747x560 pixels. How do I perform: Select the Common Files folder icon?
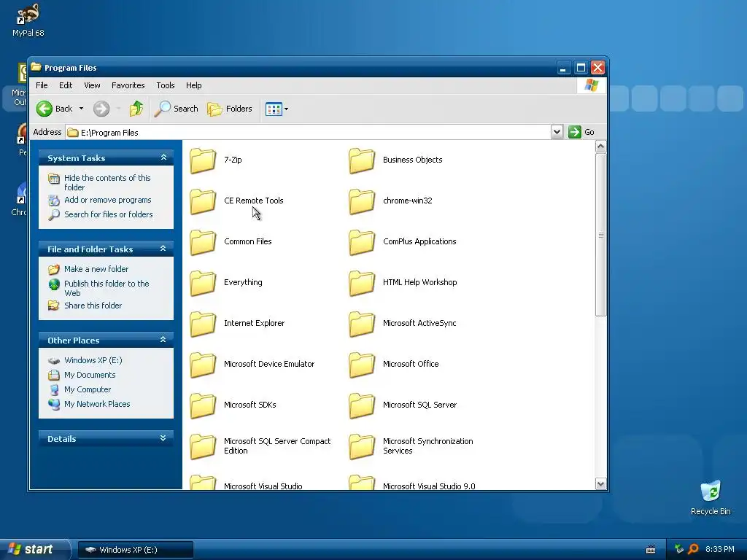point(203,242)
